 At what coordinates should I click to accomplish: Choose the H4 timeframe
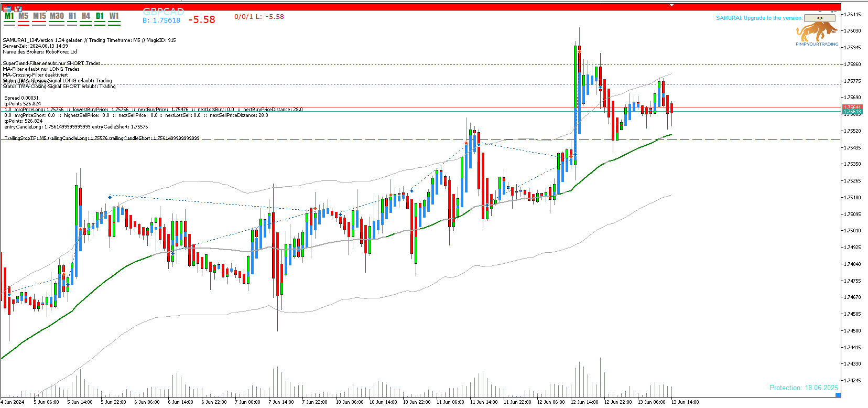[x=86, y=16]
